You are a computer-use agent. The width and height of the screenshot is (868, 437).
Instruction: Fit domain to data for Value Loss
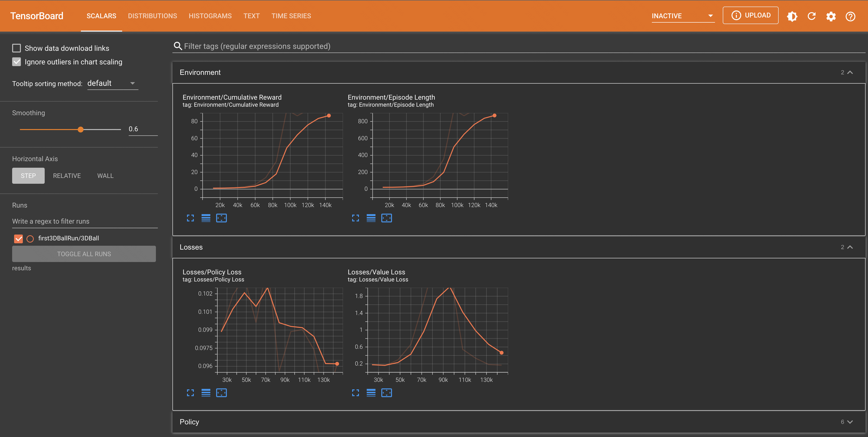pos(386,393)
